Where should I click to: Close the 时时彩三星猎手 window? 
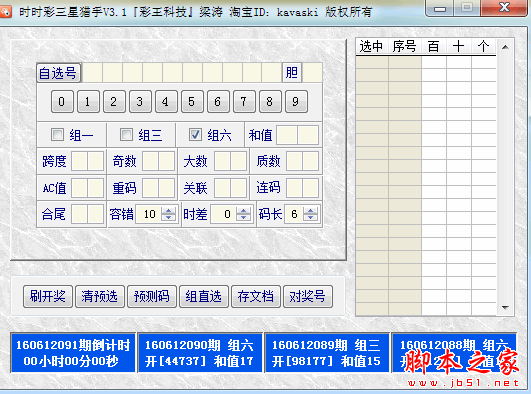coord(505,8)
